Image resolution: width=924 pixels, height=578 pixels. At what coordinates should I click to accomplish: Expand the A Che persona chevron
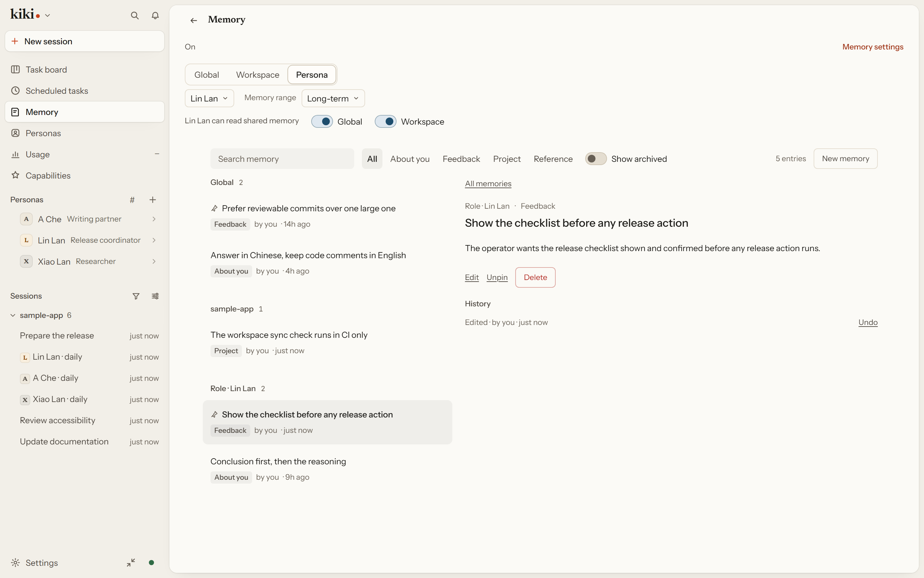(154, 219)
